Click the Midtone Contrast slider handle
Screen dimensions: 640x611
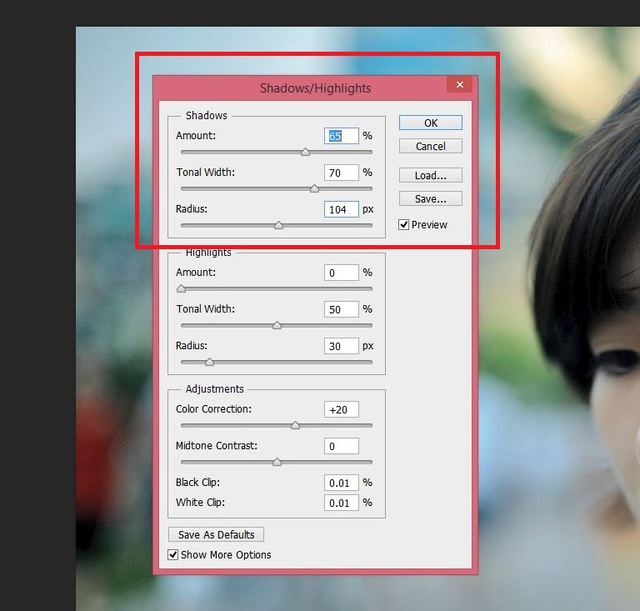click(277, 462)
